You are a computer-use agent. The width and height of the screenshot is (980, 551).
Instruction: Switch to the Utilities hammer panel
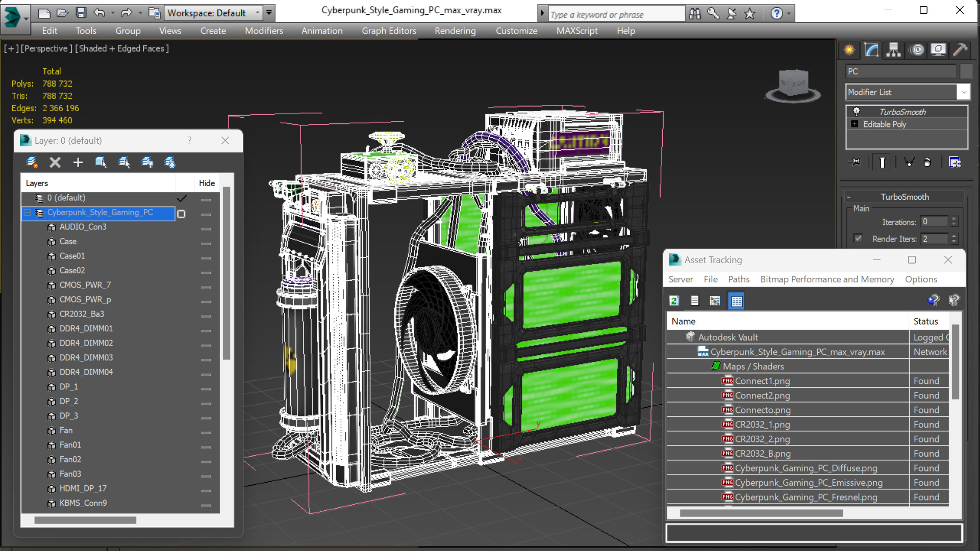click(960, 49)
